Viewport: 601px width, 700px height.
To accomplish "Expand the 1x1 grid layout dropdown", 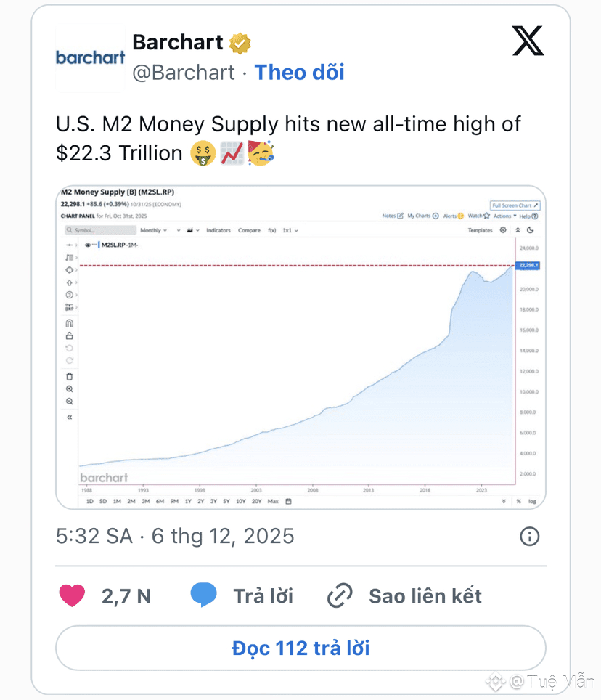I will 290,230.
